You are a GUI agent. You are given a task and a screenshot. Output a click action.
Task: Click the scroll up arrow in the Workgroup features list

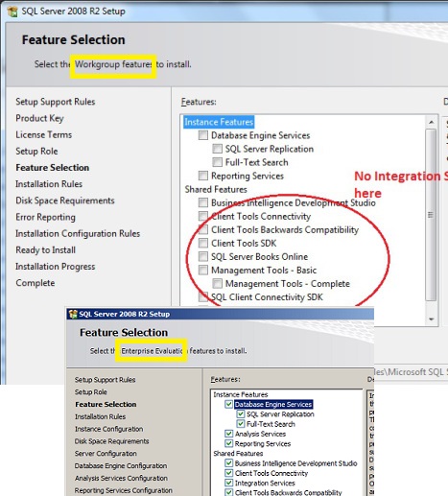click(x=431, y=122)
